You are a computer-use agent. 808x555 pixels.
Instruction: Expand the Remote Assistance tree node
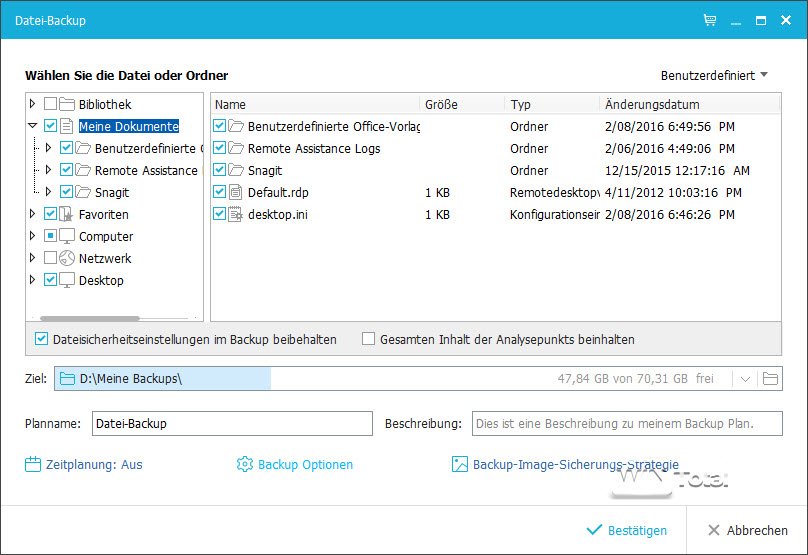click(x=48, y=170)
